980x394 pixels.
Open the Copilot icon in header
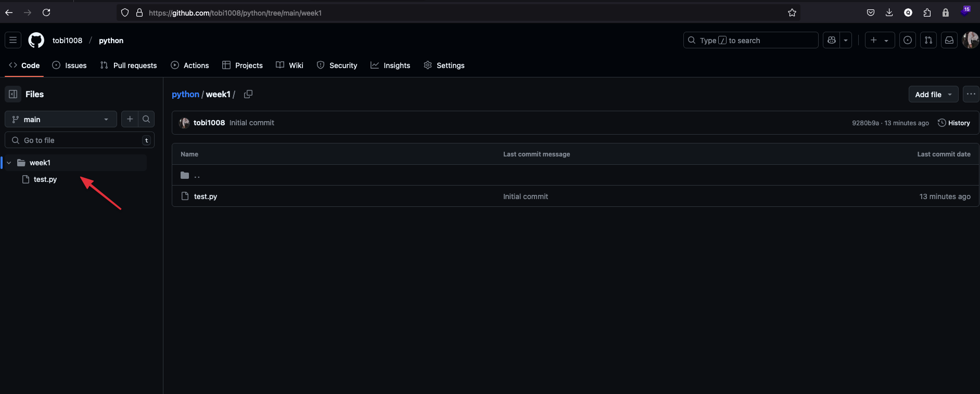click(x=832, y=40)
